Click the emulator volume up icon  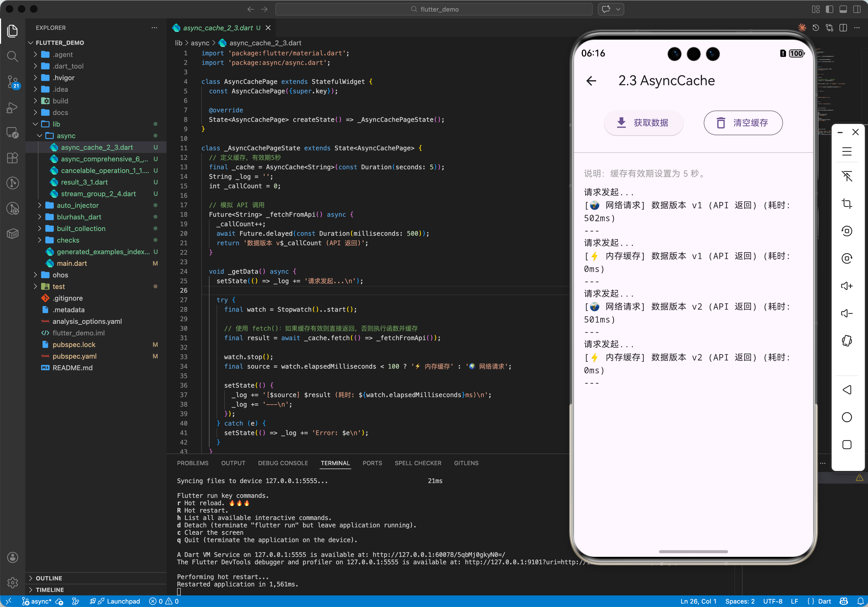pos(846,286)
